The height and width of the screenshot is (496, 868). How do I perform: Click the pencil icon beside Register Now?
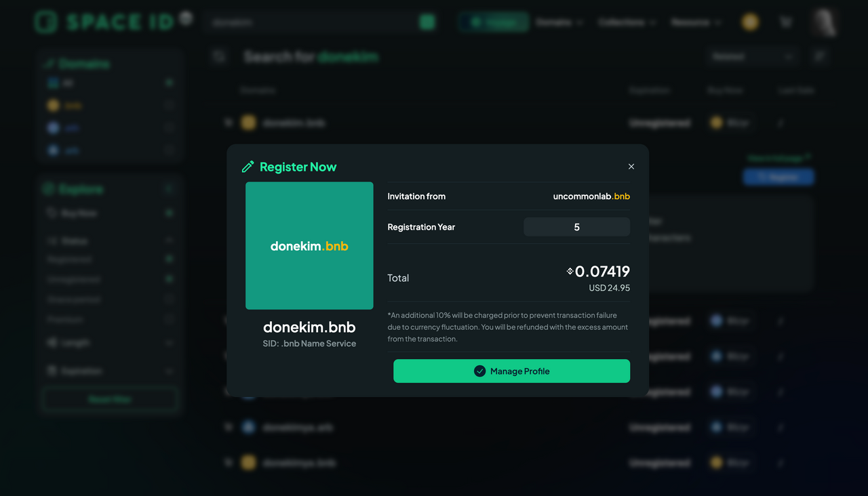pos(248,167)
